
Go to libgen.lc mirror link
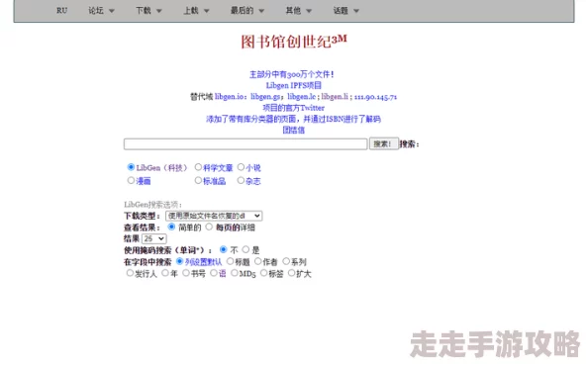tap(302, 97)
